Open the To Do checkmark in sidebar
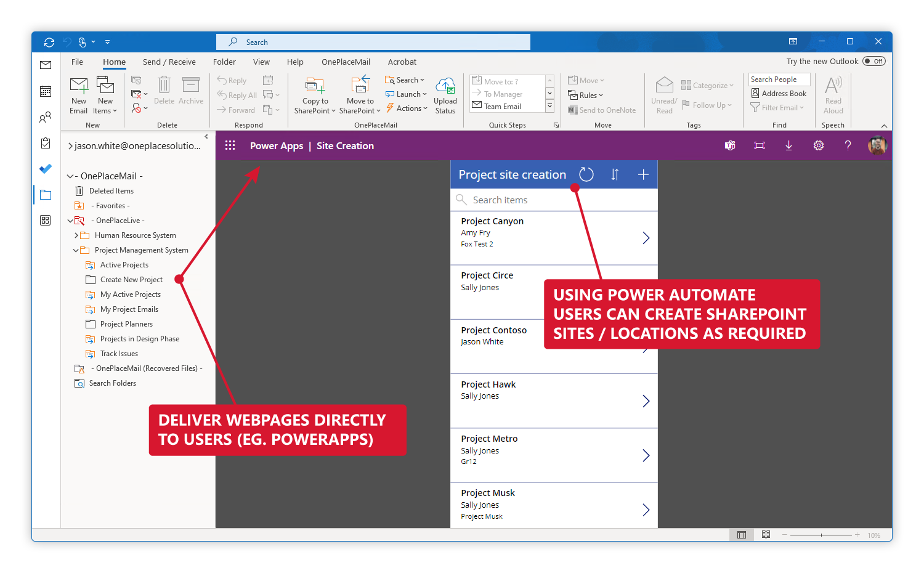The image size is (924, 573). tap(46, 169)
